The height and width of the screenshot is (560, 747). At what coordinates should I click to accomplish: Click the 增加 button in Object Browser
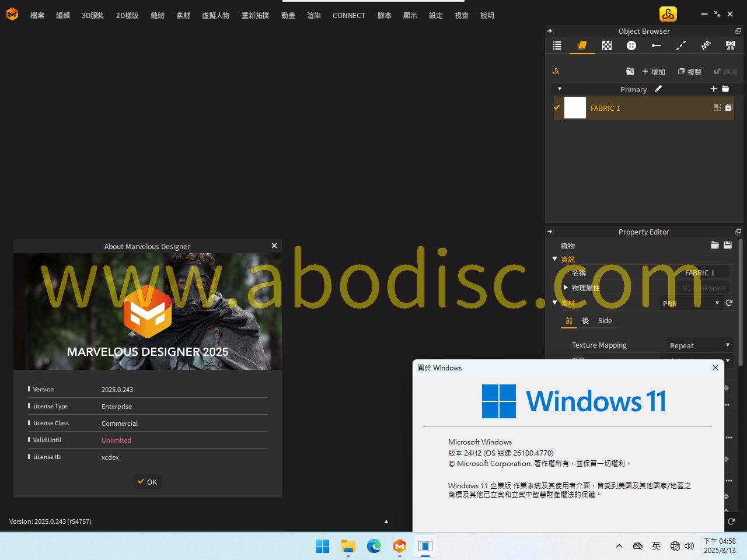654,72
